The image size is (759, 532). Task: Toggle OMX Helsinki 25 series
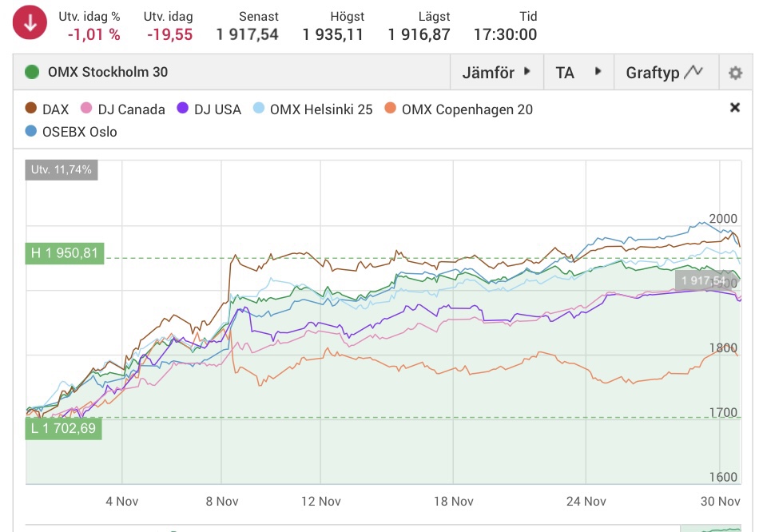point(312,109)
